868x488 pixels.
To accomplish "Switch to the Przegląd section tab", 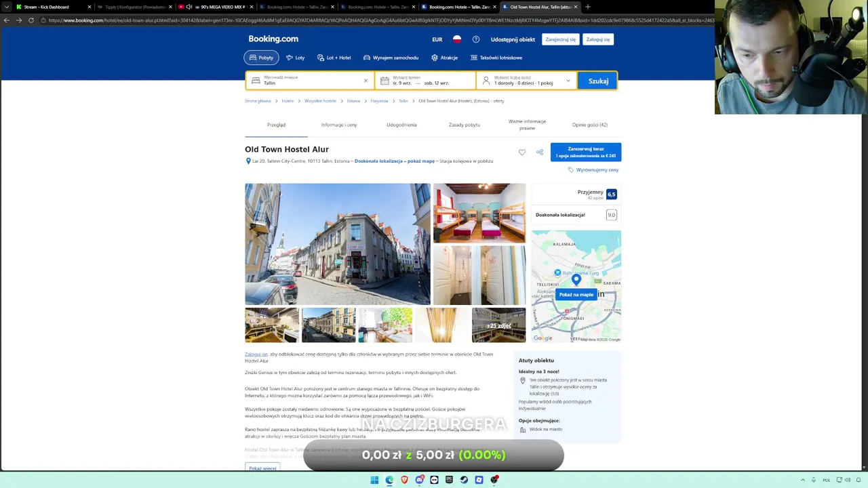I will tap(276, 125).
